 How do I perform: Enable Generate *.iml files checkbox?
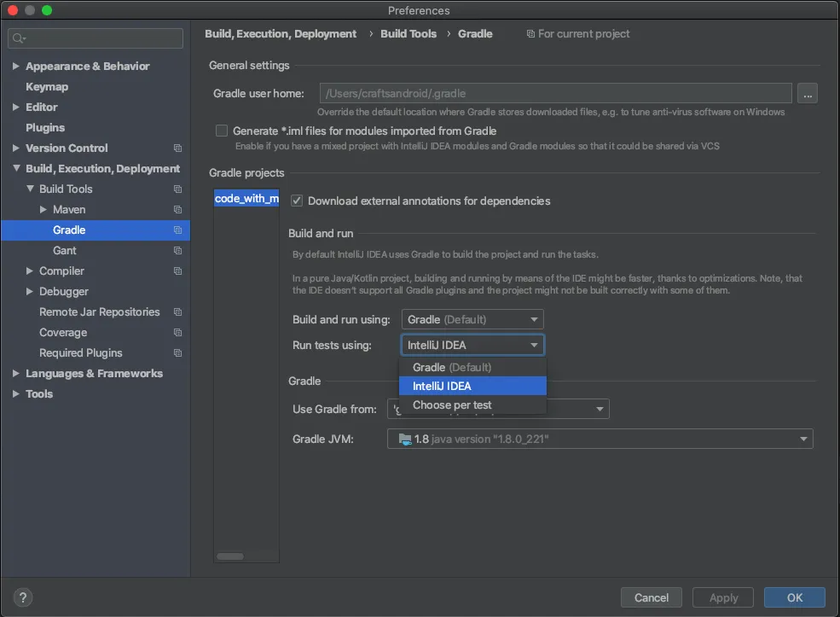222,131
